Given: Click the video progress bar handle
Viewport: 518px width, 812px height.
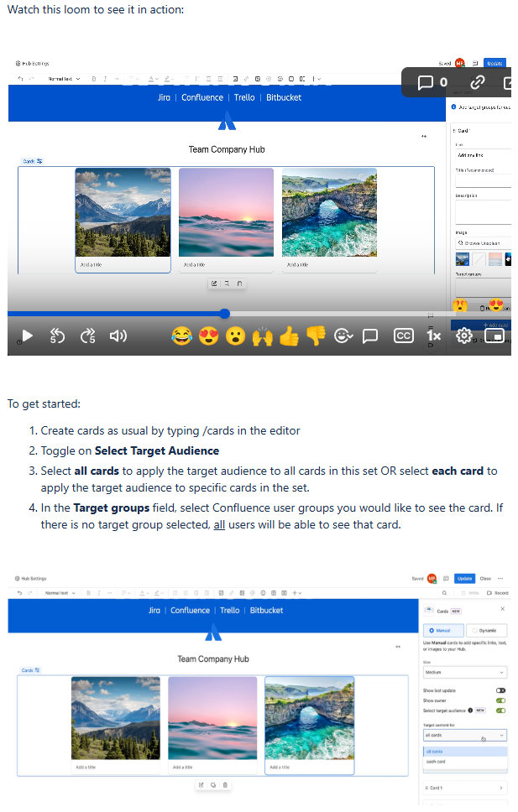Looking at the screenshot, I should click(224, 314).
